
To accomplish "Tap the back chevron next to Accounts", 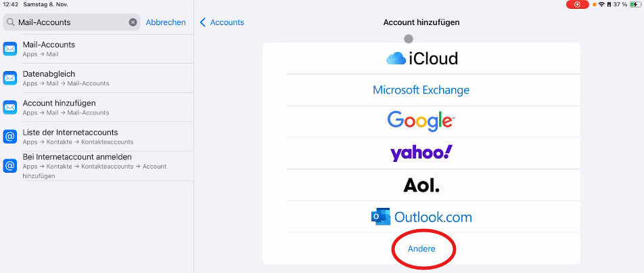I will coord(202,22).
